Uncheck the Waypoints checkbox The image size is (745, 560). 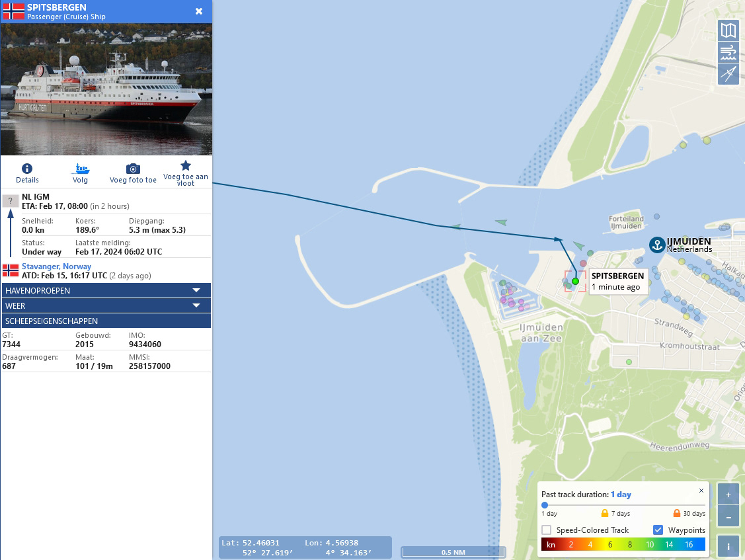(x=658, y=530)
